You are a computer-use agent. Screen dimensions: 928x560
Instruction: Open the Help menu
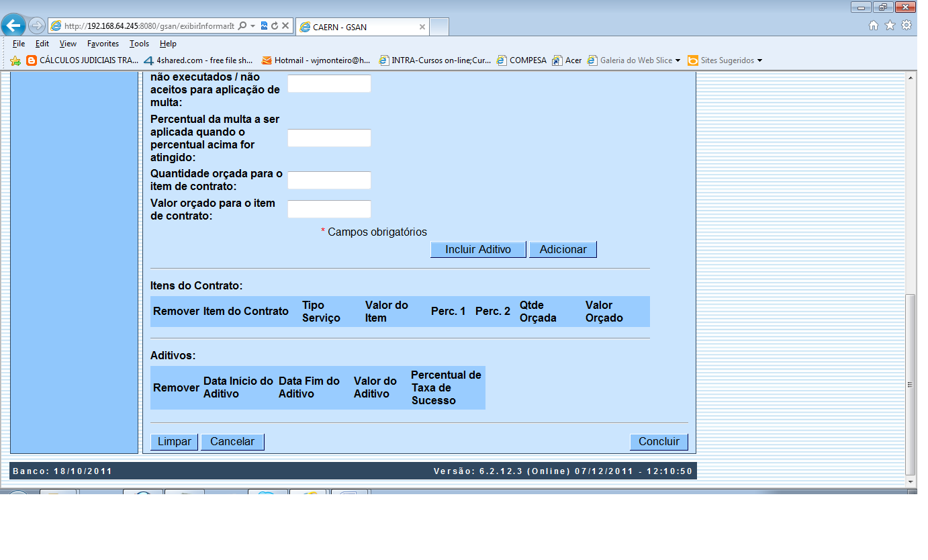coord(168,44)
